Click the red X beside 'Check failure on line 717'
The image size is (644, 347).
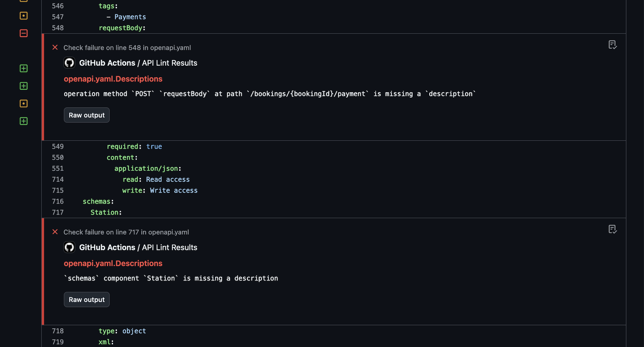pos(55,232)
